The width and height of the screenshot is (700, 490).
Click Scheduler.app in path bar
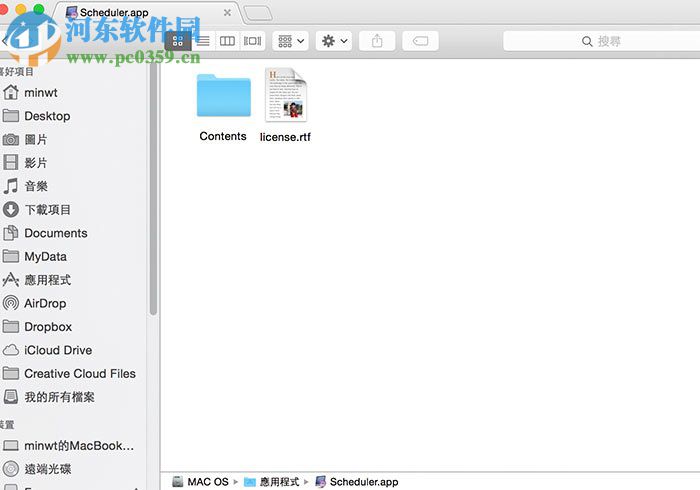coord(357,482)
